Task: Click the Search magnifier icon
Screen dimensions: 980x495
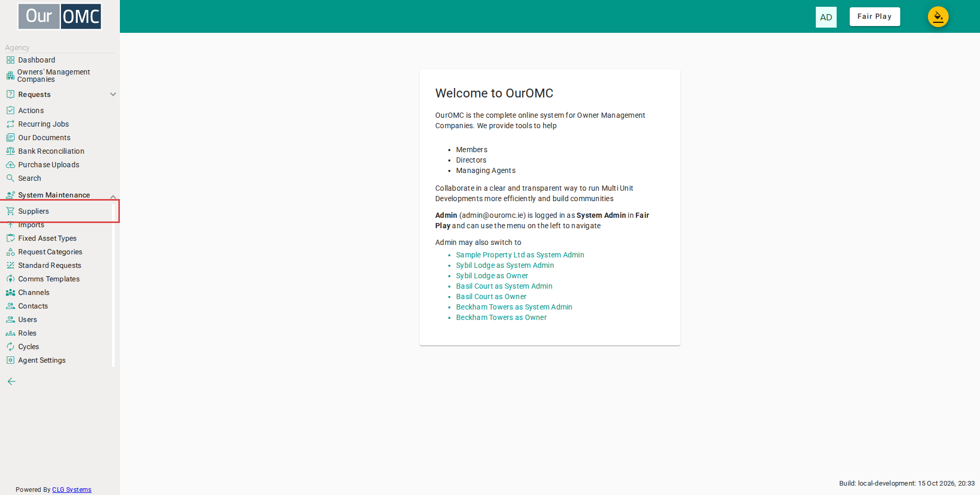Action: 10,178
